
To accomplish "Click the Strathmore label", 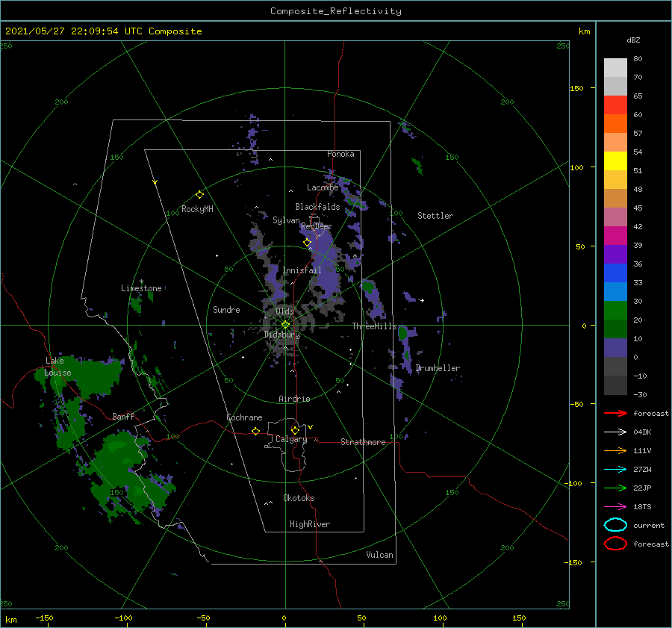I will click(363, 442).
